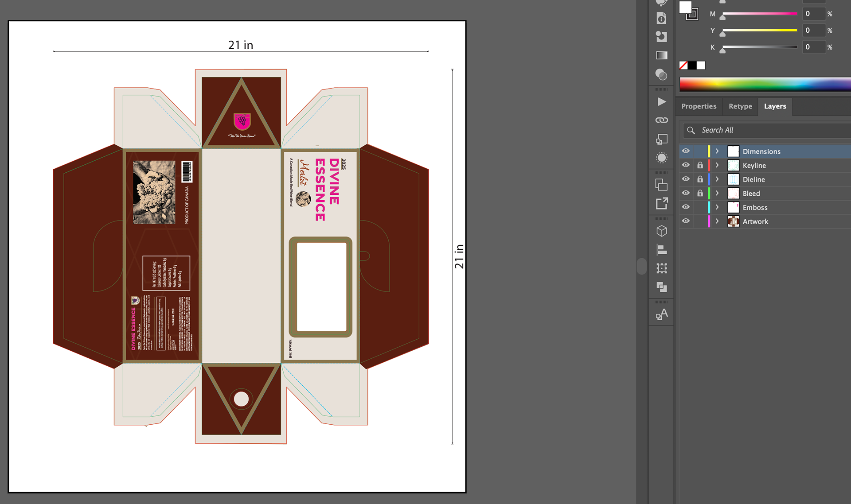
Task: Click the Y percentage value field
Action: (x=814, y=30)
